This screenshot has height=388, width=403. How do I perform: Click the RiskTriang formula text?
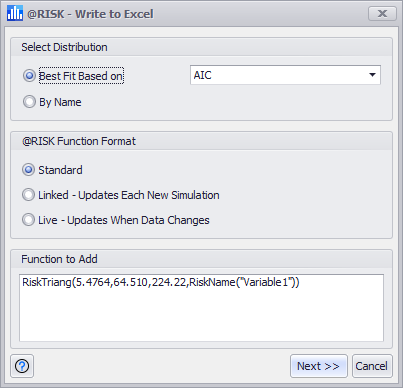point(161,282)
